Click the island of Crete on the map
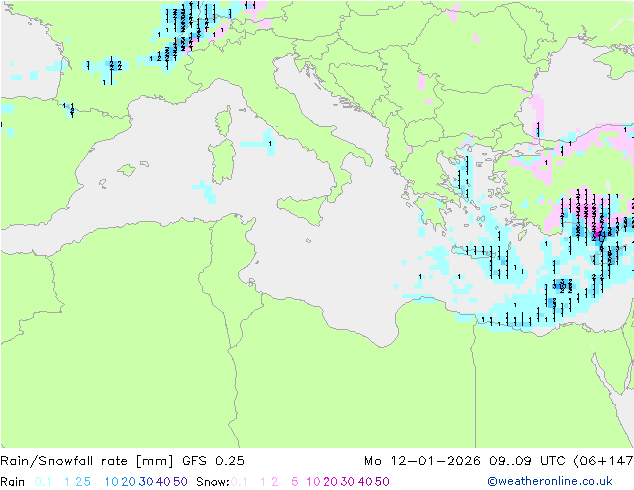Image resolution: width=634 pixels, height=490 pixels. click(473, 251)
